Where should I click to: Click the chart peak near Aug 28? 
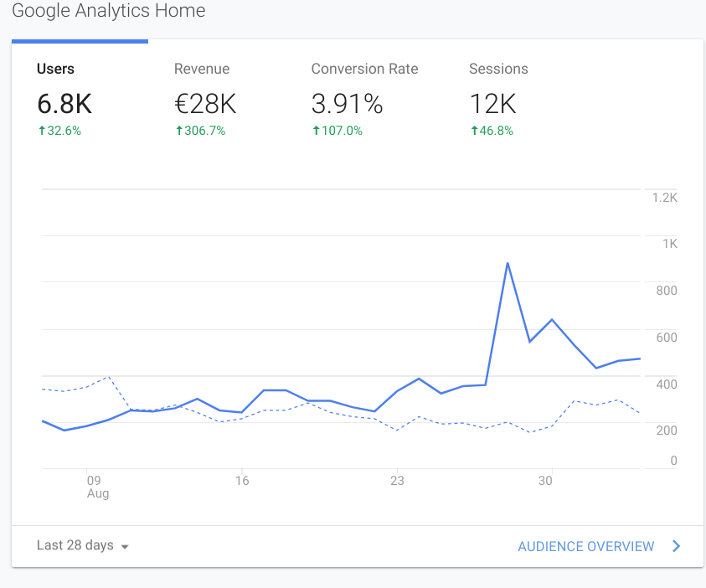click(x=508, y=264)
